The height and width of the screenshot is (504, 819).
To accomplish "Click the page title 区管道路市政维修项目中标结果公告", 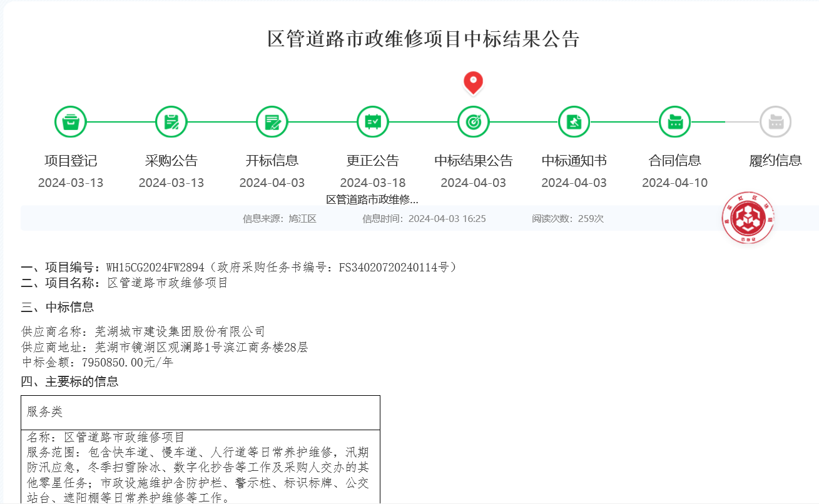I will pos(424,39).
